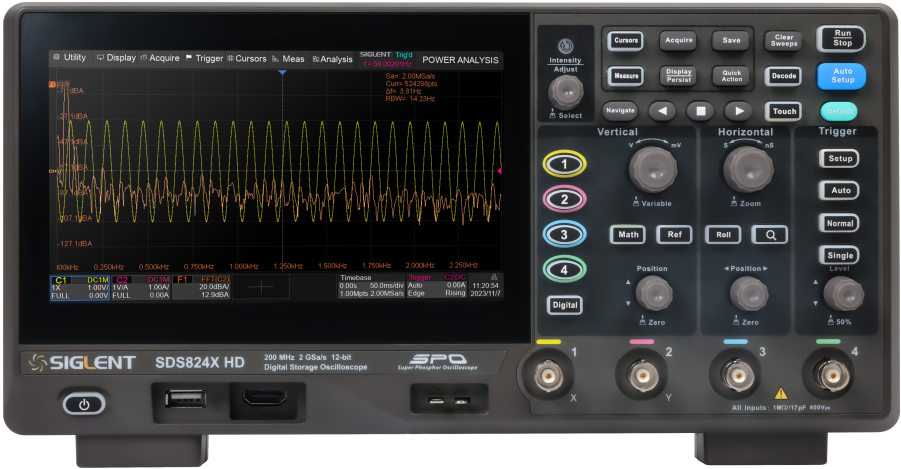The width and height of the screenshot is (901, 469).
Task: Click the channel 3 BNC connector
Action: pyautogui.click(x=737, y=376)
